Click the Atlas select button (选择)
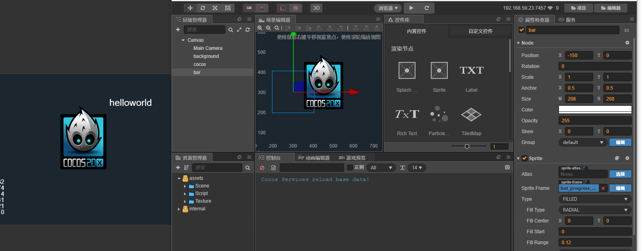 [620, 174]
